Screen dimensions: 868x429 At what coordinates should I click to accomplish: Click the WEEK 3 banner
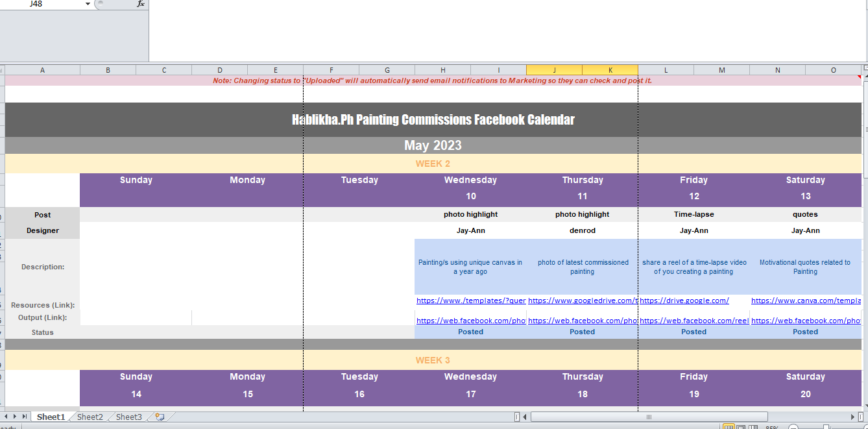[433, 360]
